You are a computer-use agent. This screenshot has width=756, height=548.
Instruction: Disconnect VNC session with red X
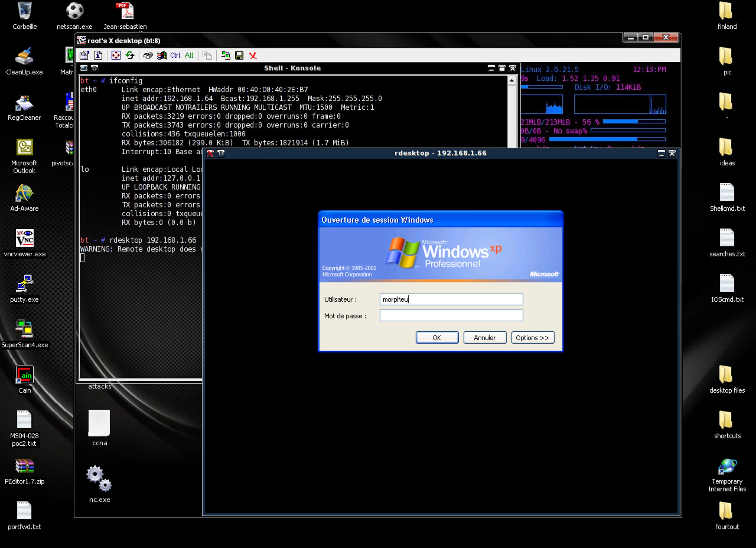coord(253,55)
